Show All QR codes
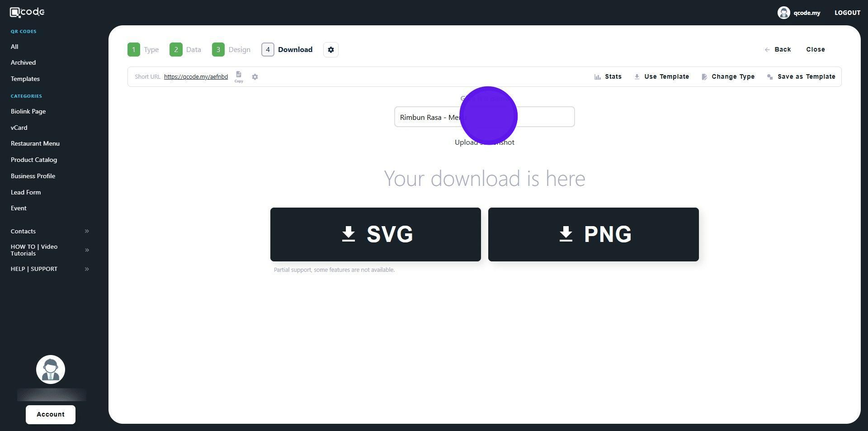868x431 pixels. pos(14,47)
